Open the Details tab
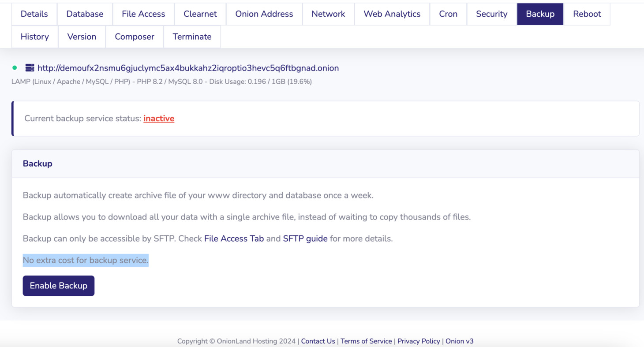644x347 pixels. coord(34,14)
